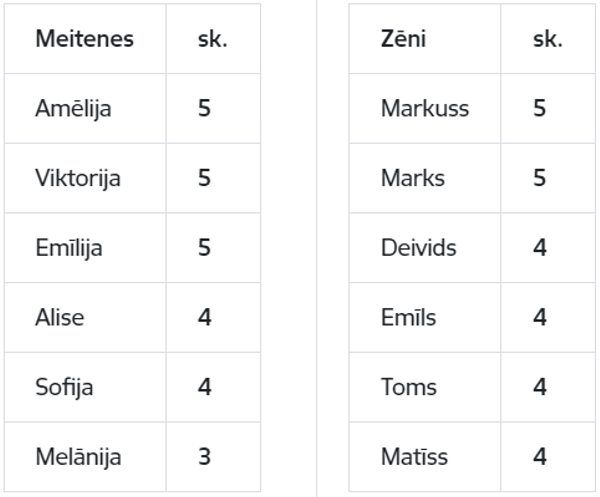Click the name Markuss
Image resolution: width=600 pixels, height=497 pixels.
tap(425, 108)
